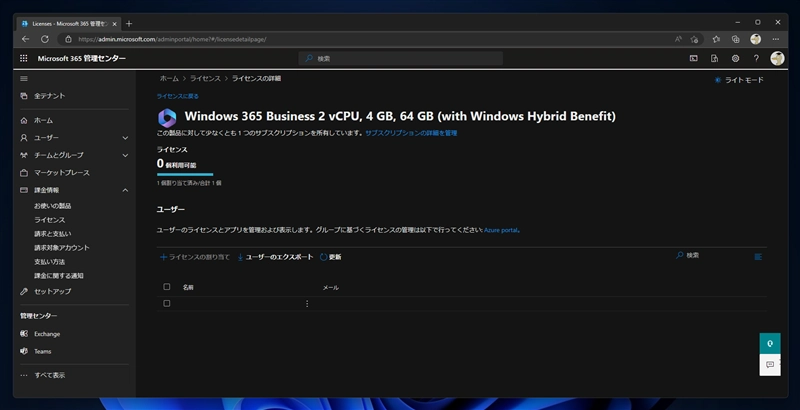The height and width of the screenshot is (410, 800).
Task: Click license usage progress bar
Action: click(x=185, y=174)
